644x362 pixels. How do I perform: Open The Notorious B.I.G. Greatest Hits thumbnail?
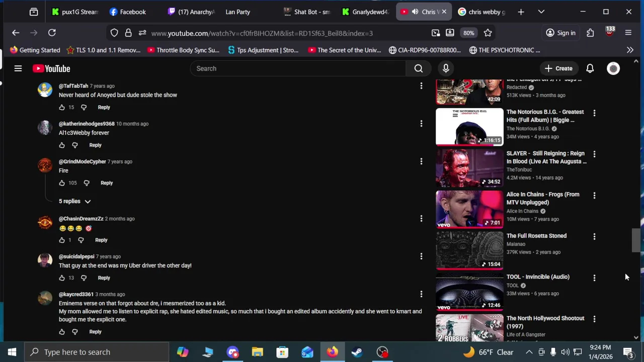tap(469, 127)
